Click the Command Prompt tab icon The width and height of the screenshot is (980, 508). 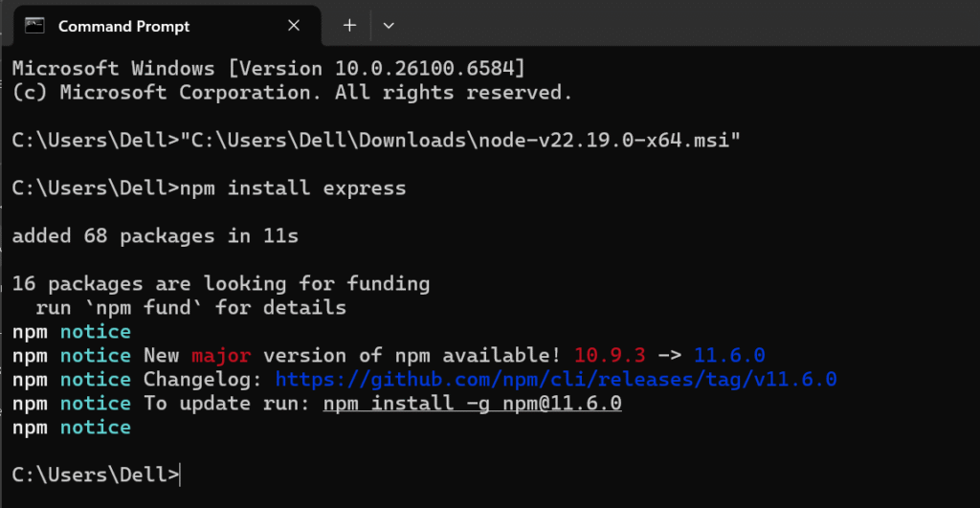pyautogui.click(x=34, y=26)
